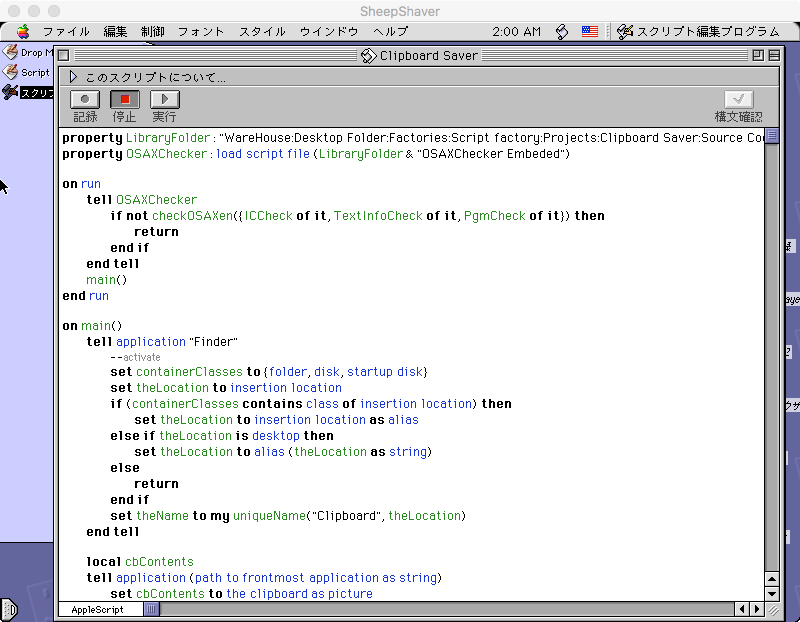Click the 構文確認 syntax check button

click(x=738, y=99)
